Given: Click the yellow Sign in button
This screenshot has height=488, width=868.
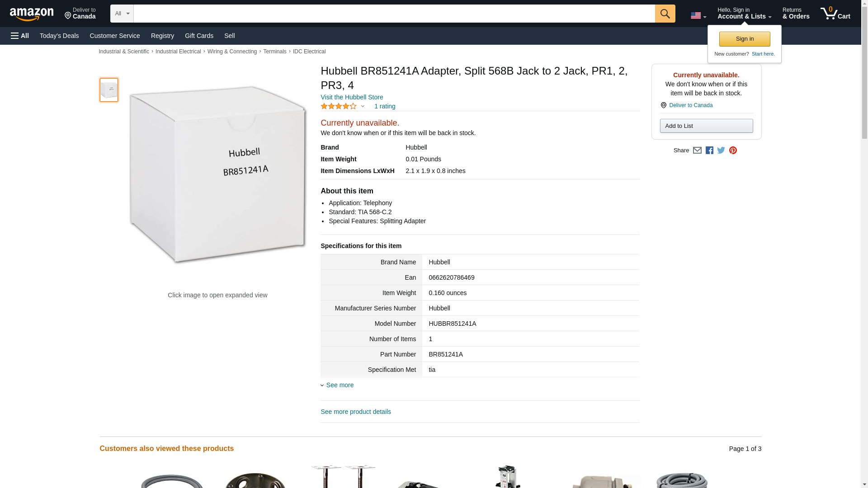Looking at the screenshot, I should pyautogui.click(x=745, y=39).
